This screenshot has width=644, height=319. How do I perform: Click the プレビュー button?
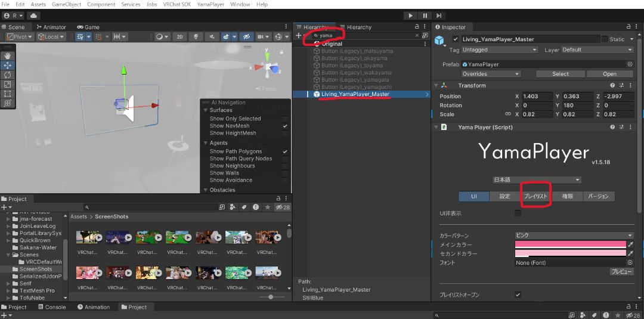tap(621, 272)
